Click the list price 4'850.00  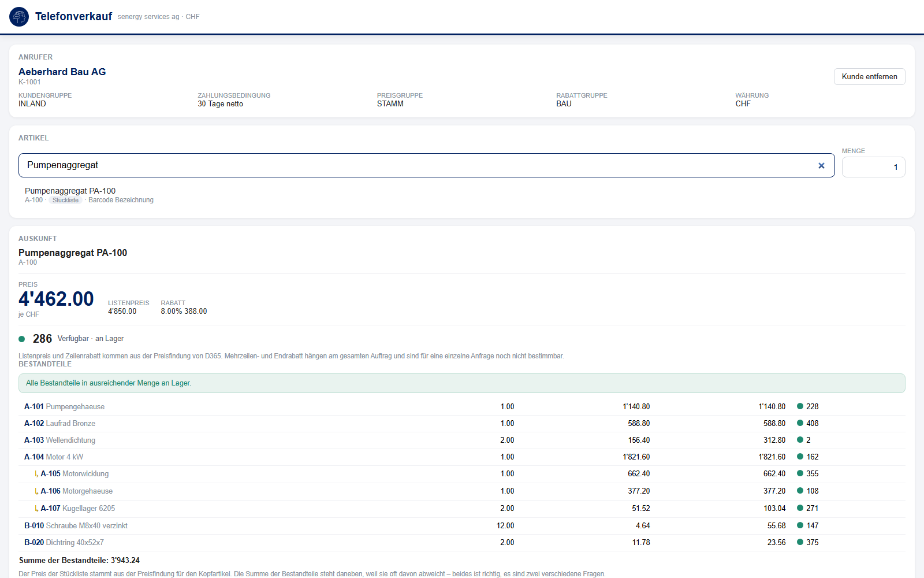pyautogui.click(x=122, y=311)
